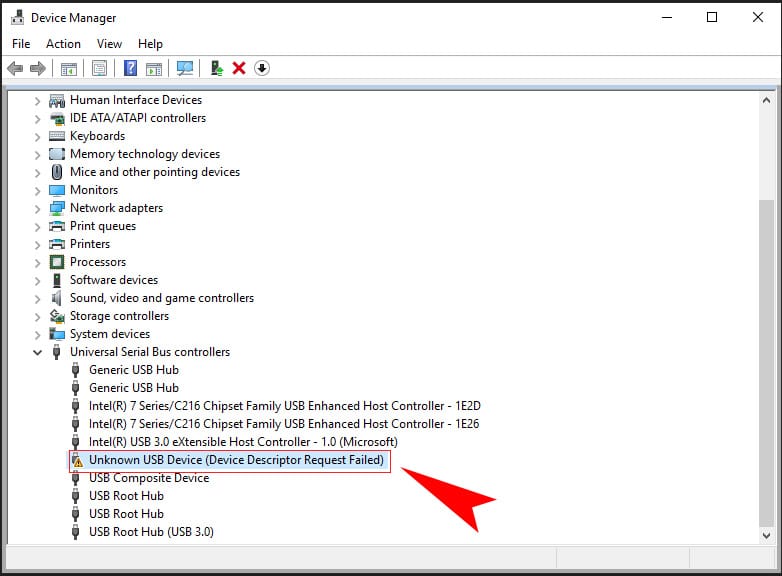Expand the Network adapters chevron

(37, 209)
